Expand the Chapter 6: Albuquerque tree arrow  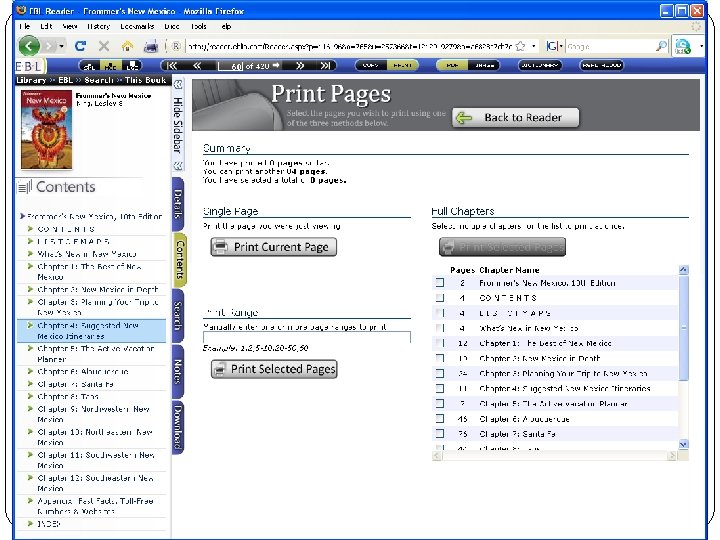coord(30,371)
